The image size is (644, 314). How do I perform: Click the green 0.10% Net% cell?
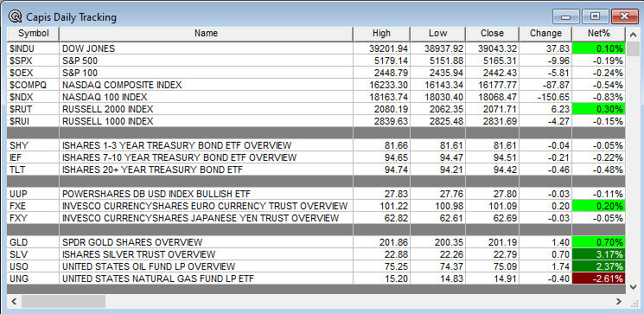[598, 48]
